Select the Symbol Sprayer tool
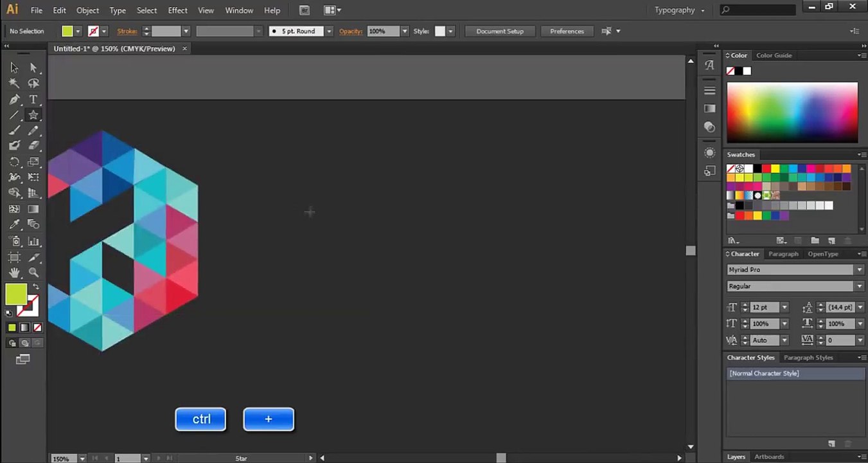868x463 pixels. pyautogui.click(x=14, y=242)
